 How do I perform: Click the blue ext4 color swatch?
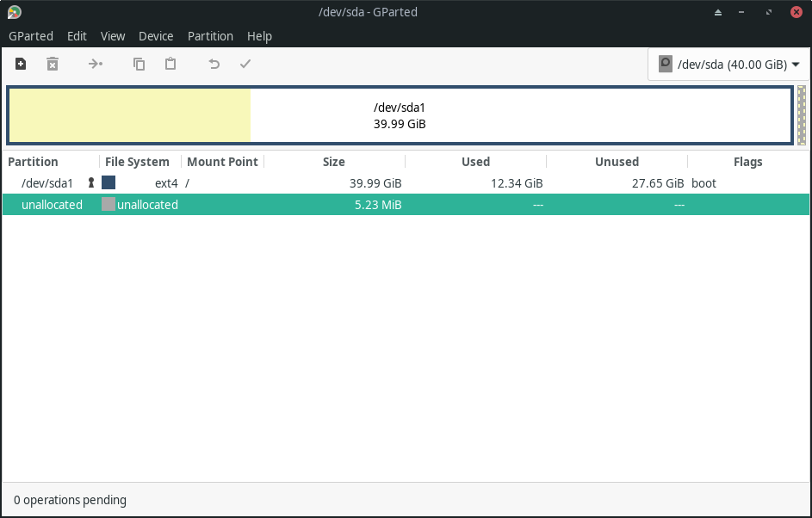coord(108,182)
